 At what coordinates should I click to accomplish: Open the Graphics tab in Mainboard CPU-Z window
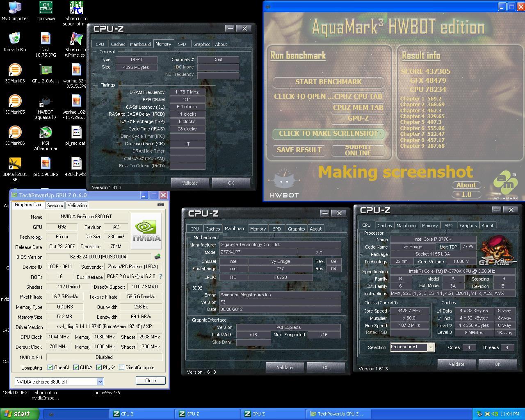pos(296,229)
